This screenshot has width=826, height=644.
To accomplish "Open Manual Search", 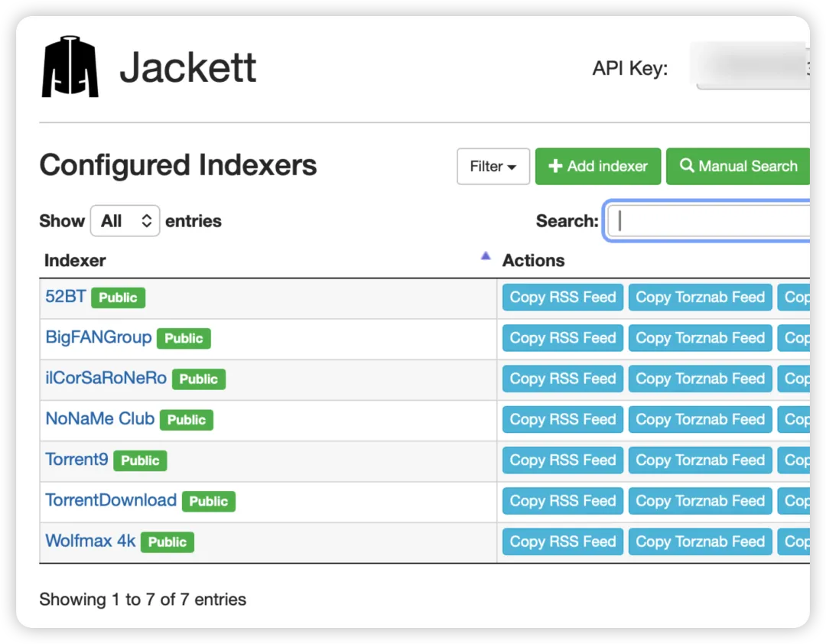I will pos(738,166).
